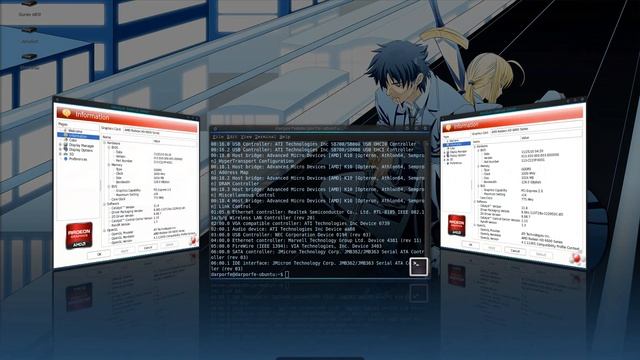Click the terminal application icon overlay on the terminal window
The height and width of the screenshot is (360, 640).
click(x=418, y=267)
